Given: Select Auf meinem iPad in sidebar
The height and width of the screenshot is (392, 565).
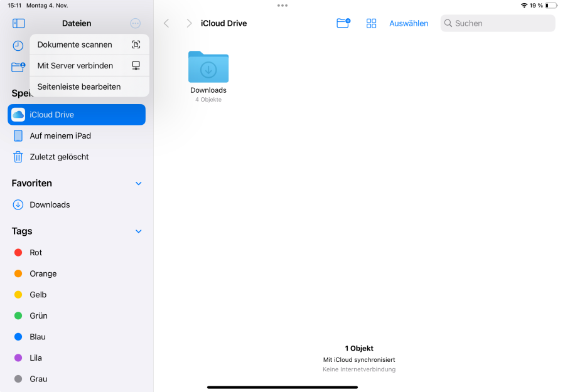Looking at the screenshot, I should pyautogui.click(x=60, y=135).
